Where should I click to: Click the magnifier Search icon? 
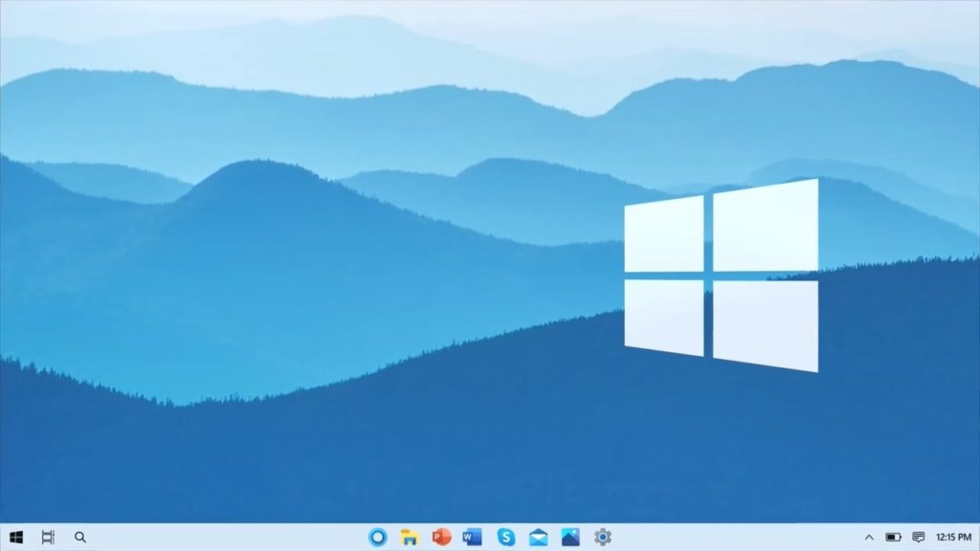pos(80,538)
